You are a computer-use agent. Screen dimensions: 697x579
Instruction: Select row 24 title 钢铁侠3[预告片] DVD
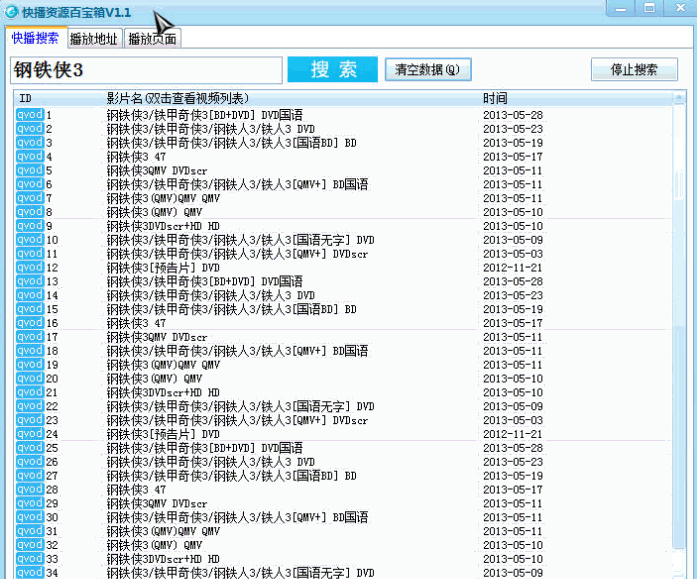(x=163, y=434)
